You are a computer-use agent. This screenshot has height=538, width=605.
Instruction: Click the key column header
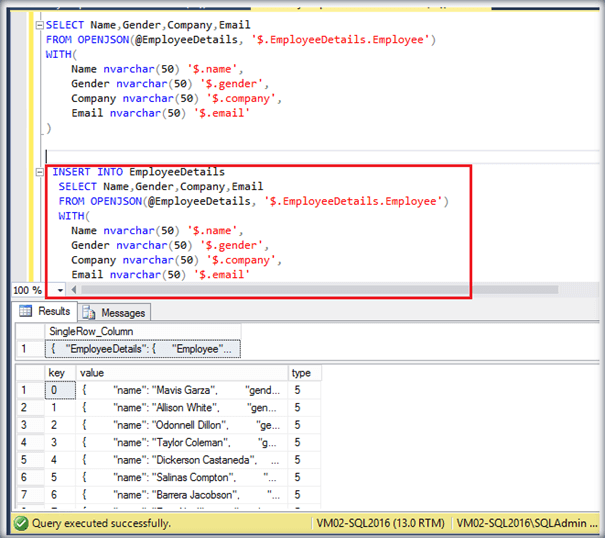click(x=60, y=373)
